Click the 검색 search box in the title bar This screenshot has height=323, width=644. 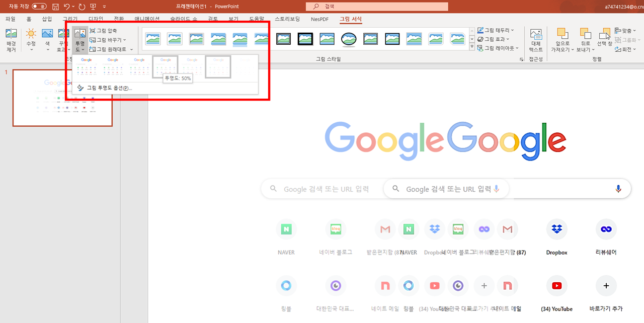[x=377, y=7]
